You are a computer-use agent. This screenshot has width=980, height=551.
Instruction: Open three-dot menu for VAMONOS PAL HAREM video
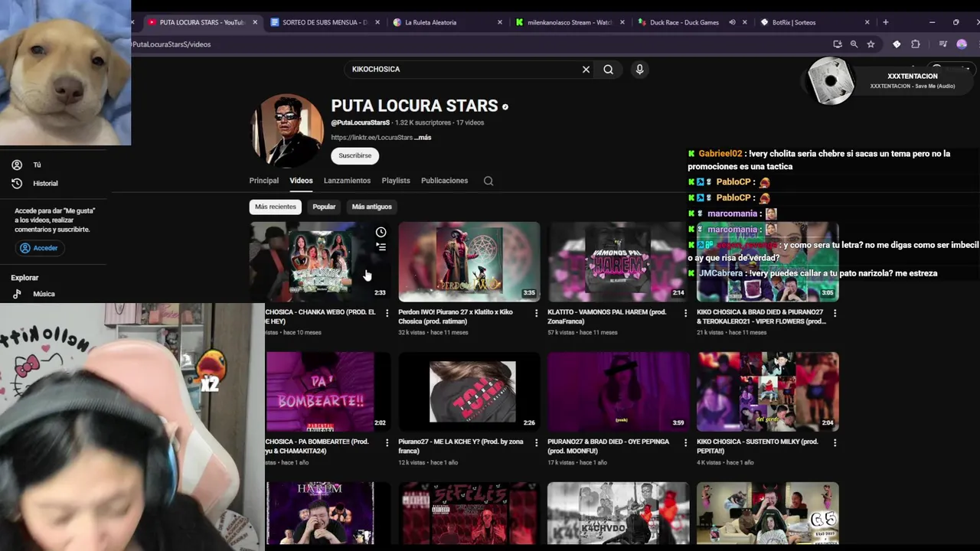click(685, 313)
